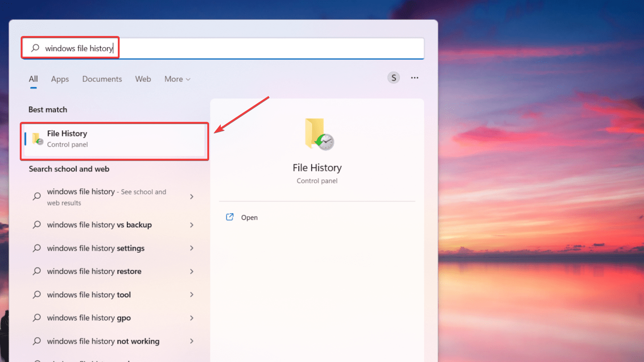Open File History best match result
The width and height of the screenshot is (644, 362).
(115, 139)
